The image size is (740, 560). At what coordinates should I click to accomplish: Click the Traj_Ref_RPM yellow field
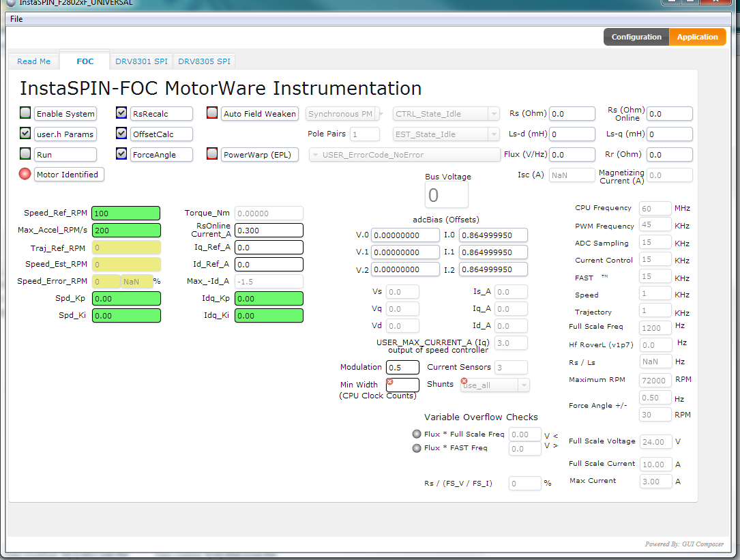[x=126, y=248]
